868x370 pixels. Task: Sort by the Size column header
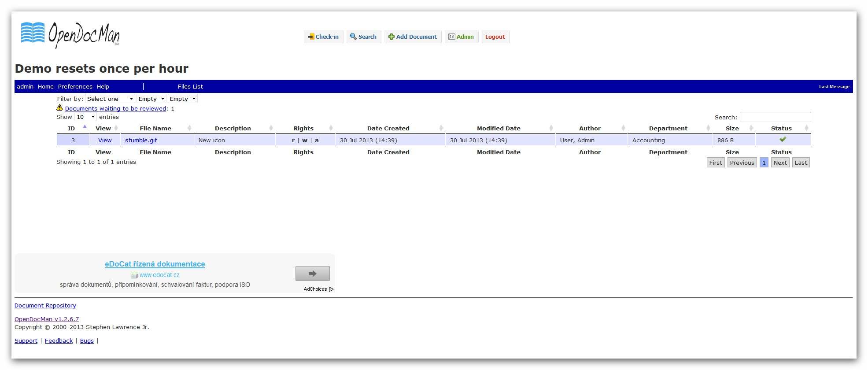click(734, 128)
